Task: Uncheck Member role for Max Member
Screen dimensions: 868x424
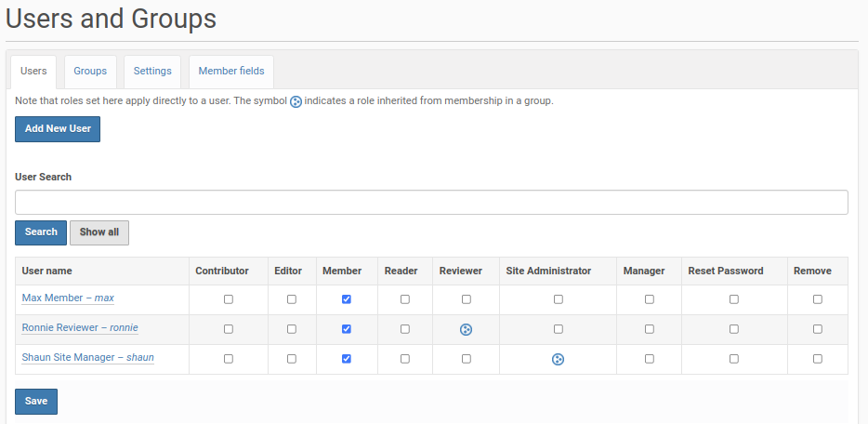Action: [x=347, y=299]
